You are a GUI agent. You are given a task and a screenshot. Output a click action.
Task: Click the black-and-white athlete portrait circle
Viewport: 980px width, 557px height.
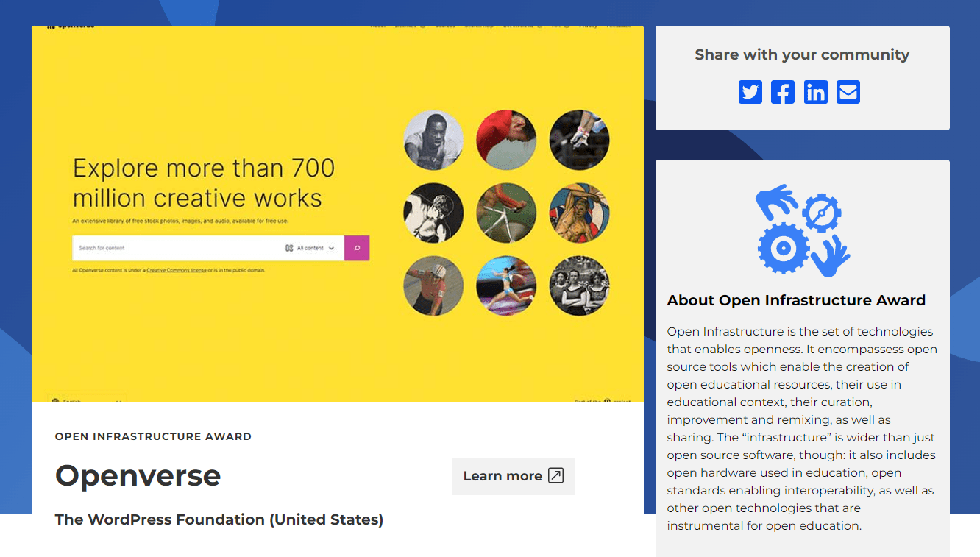[433, 140]
